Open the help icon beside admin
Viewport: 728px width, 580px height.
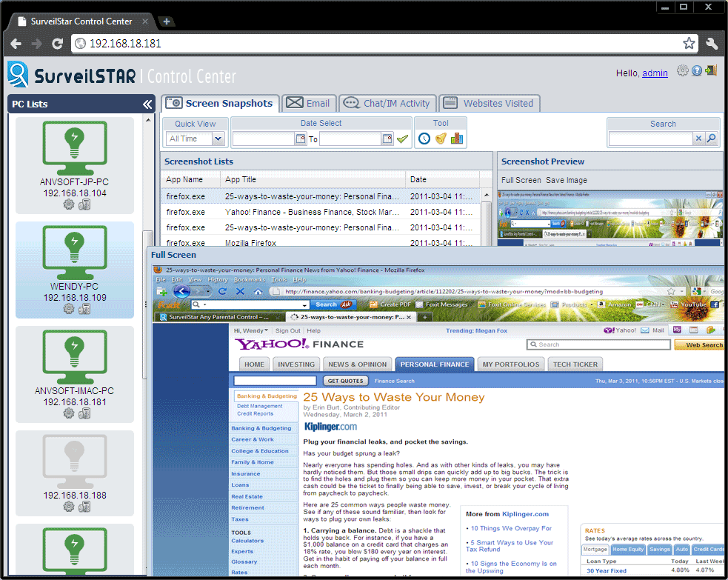point(696,70)
